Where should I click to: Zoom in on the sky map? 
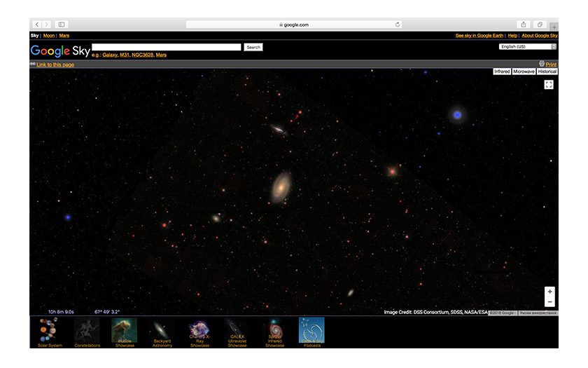(549, 292)
